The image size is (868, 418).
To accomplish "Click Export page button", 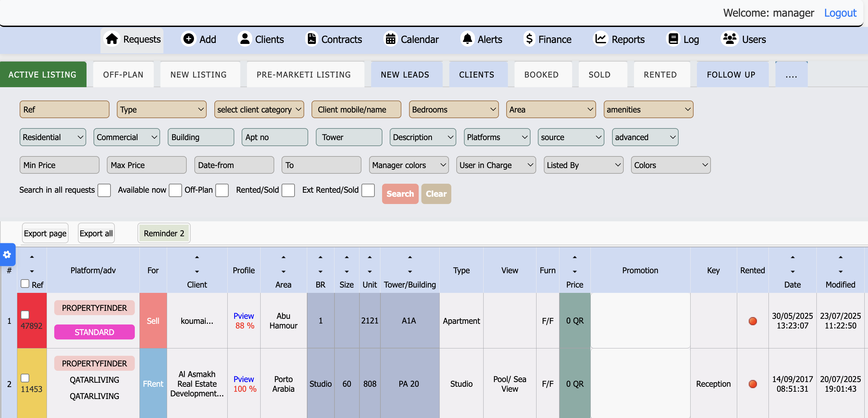I will tap(45, 233).
